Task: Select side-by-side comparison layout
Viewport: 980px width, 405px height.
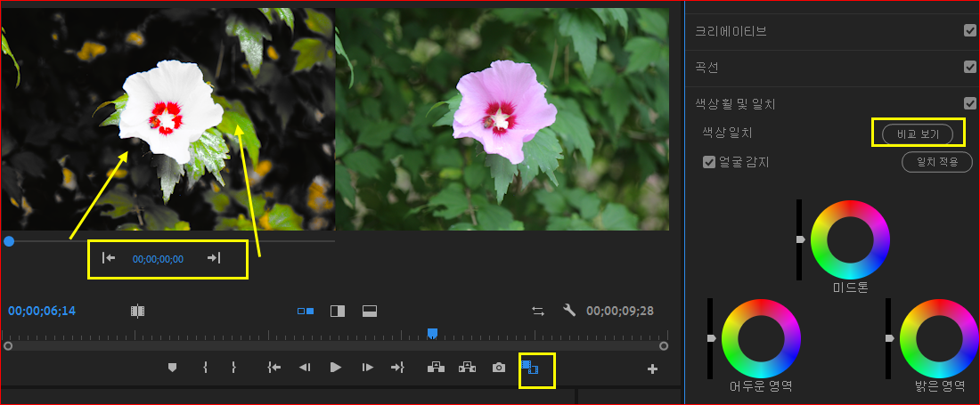Action: point(306,311)
